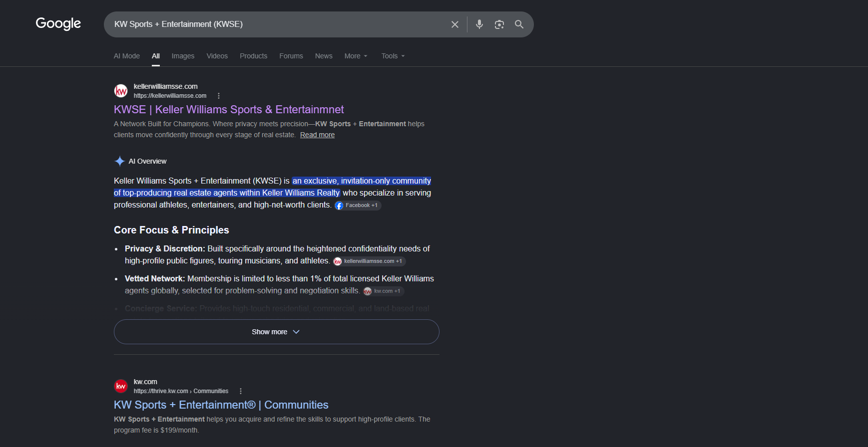Image resolution: width=868 pixels, height=447 pixels.
Task: Select the All results tab
Action: pyautogui.click(x=156, y=56)
